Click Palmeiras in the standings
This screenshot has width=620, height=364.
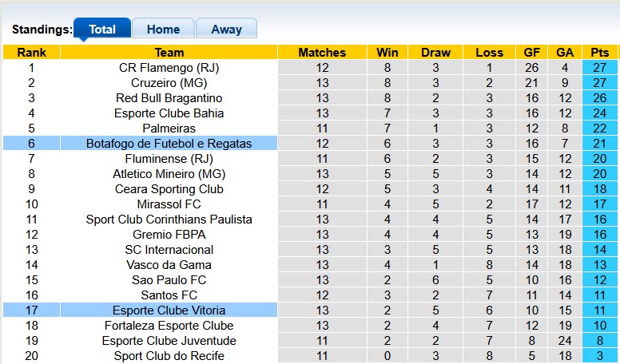(169, 129)
